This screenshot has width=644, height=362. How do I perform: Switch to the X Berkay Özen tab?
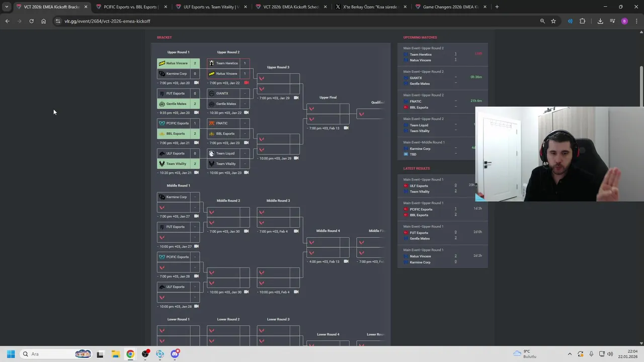coord(370,7)
